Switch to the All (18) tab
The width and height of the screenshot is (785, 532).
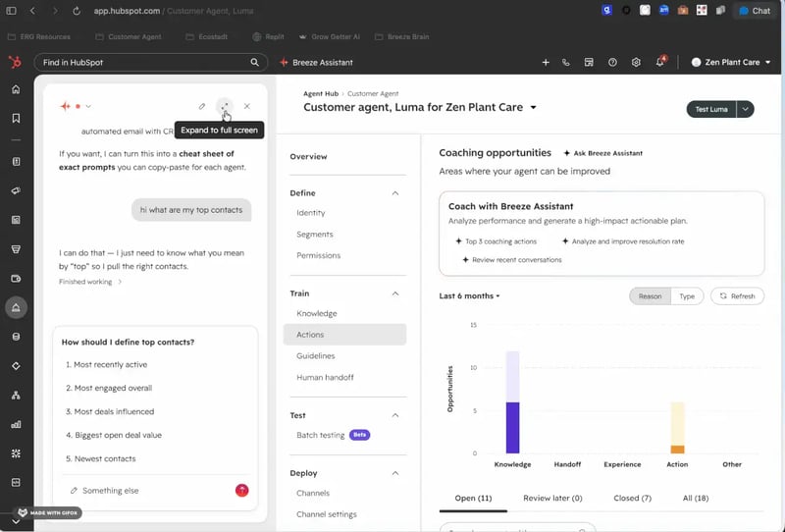(x=696, y=498)
